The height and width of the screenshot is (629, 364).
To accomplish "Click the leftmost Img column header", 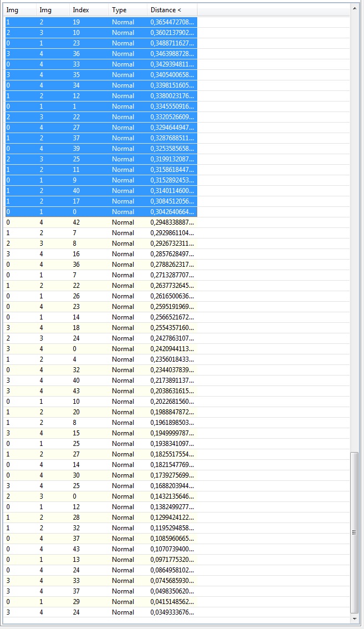I will click(19, 10).
